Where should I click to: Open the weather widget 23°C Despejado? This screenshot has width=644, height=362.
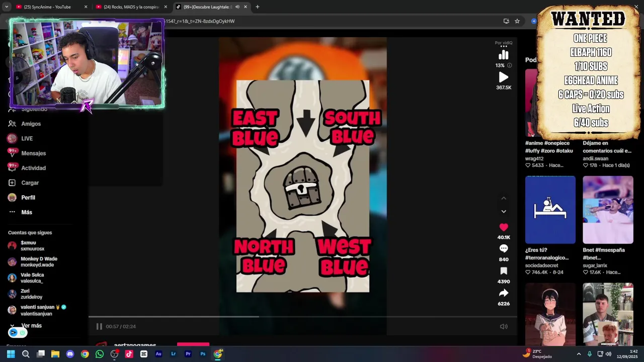pyautogui.click(x=537, y=354)
